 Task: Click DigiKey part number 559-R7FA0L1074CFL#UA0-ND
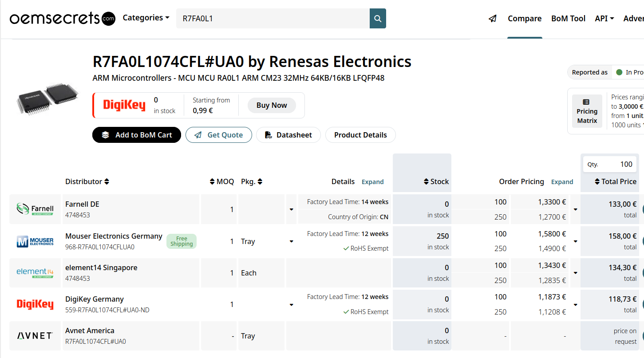(x=107, y=310)
